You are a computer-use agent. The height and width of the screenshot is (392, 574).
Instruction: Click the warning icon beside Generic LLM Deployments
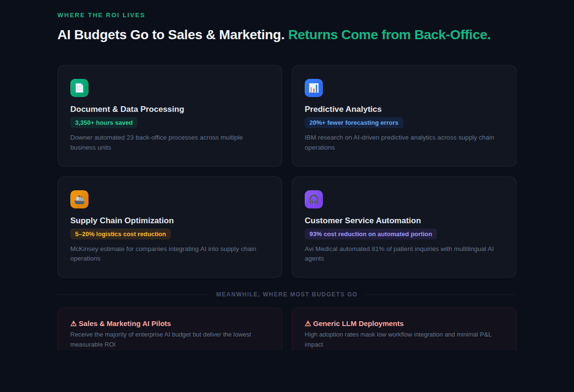(x=308, y=324)
